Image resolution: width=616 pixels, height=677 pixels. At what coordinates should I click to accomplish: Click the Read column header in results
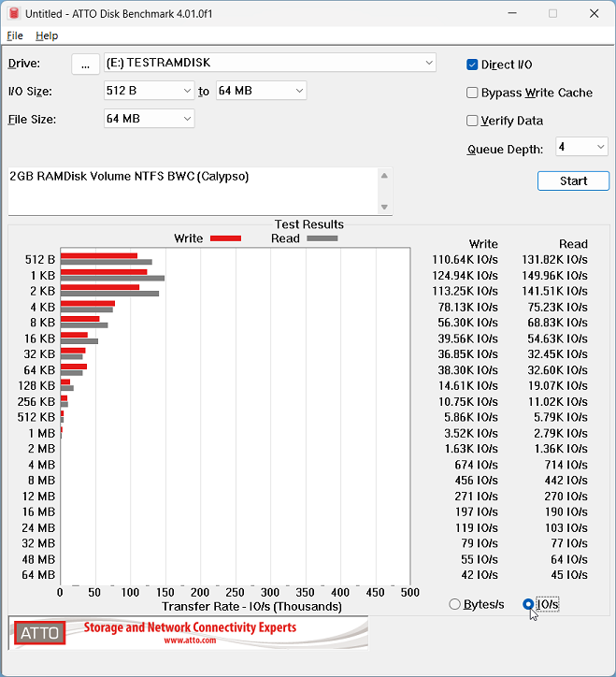[x=573, y=244]
